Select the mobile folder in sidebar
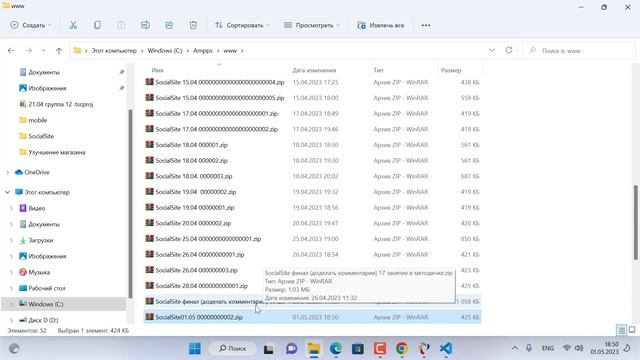This screenshot has width=640, height=360. click(x=38, y=120)
